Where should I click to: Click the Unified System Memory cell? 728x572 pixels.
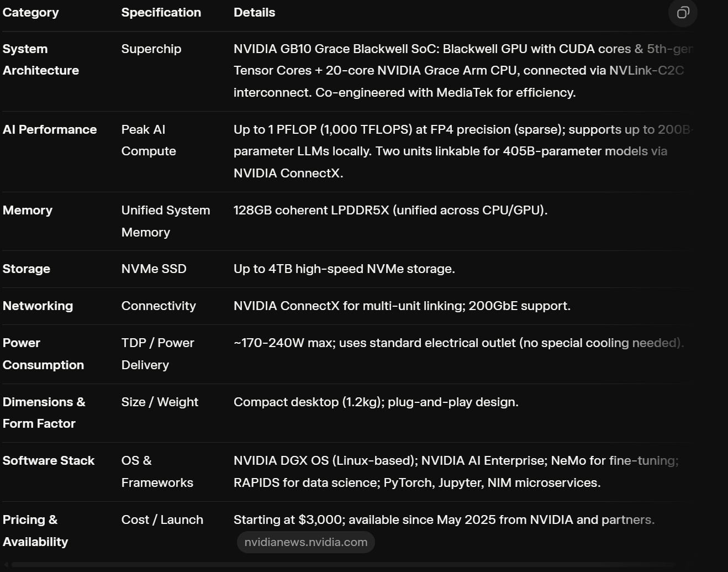tap(166, 221)
